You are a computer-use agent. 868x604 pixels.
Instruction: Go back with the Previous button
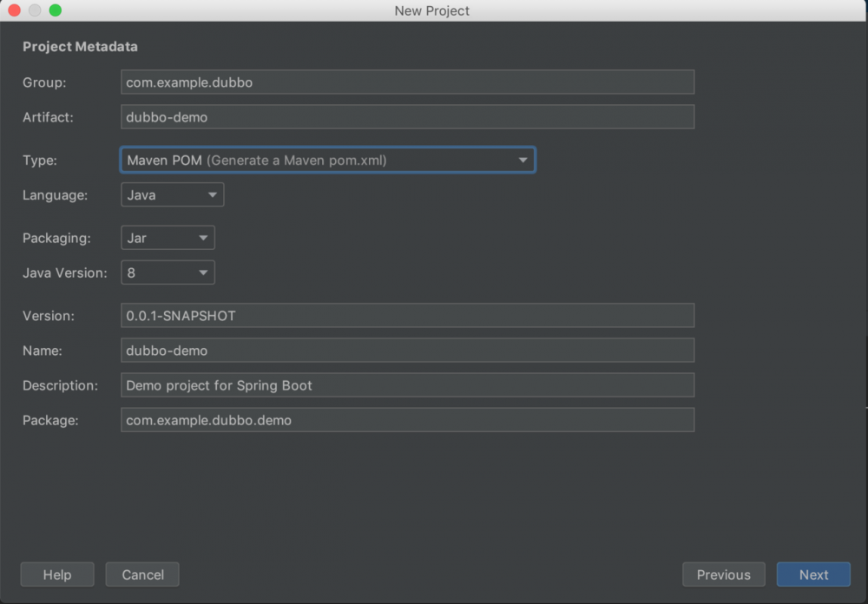[723, 574]
